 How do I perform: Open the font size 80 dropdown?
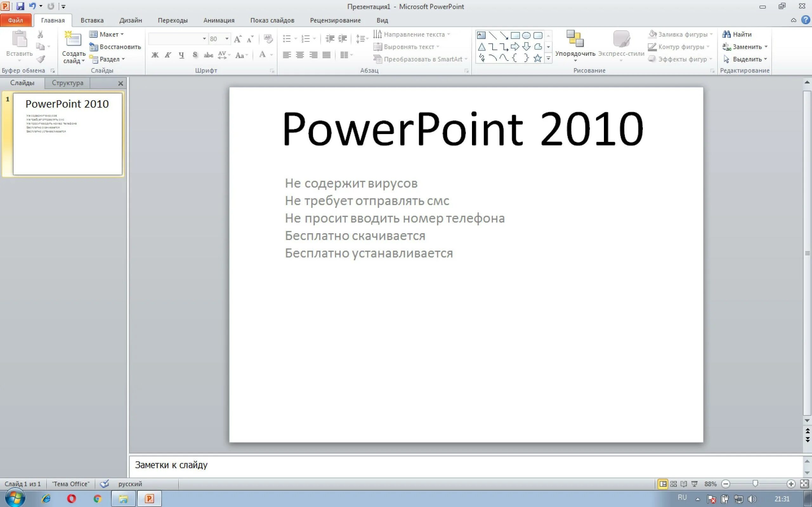tap(227, 39)
